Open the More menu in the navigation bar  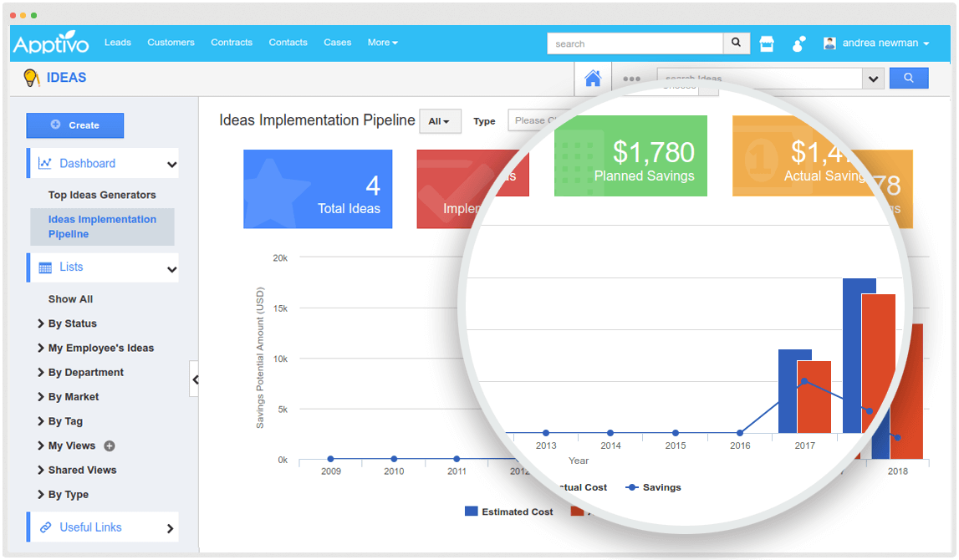click(382, 43)
